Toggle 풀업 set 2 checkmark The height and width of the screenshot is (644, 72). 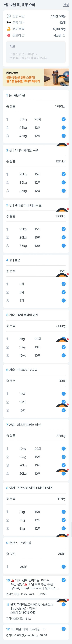(64, 292)
